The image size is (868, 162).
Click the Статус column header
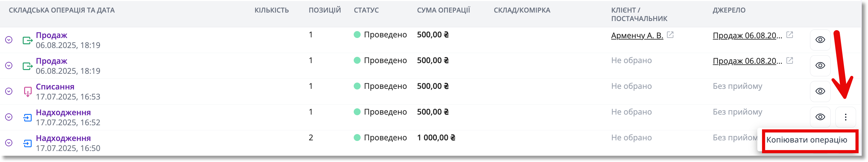point(366,10)
